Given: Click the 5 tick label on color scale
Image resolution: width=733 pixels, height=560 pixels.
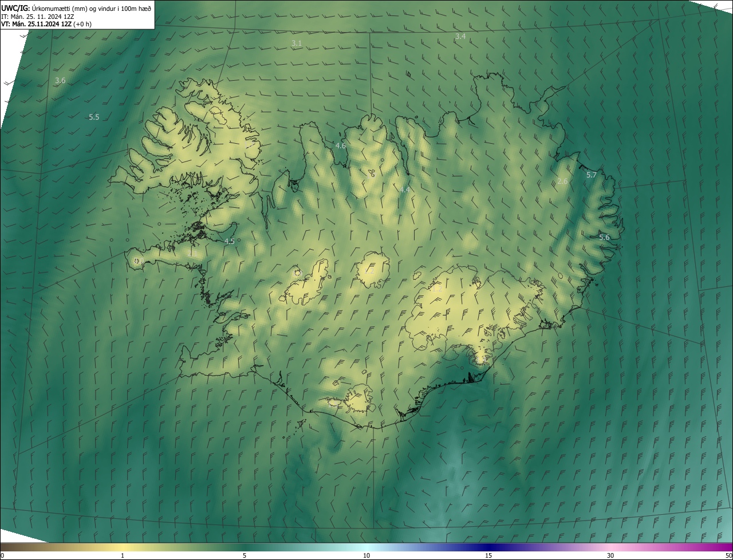Looking at the screenshot, I should tap(245, 555).
